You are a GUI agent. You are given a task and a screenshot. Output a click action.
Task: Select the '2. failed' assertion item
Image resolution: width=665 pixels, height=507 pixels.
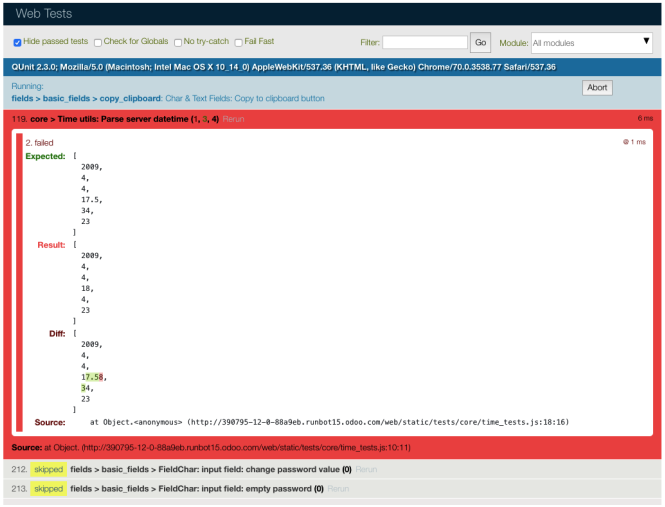(x=43, y=143)
